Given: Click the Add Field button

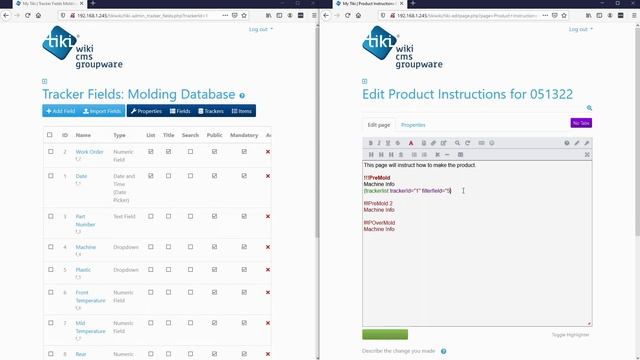Looking at the screenshot, I should click(x=60, y=111).
